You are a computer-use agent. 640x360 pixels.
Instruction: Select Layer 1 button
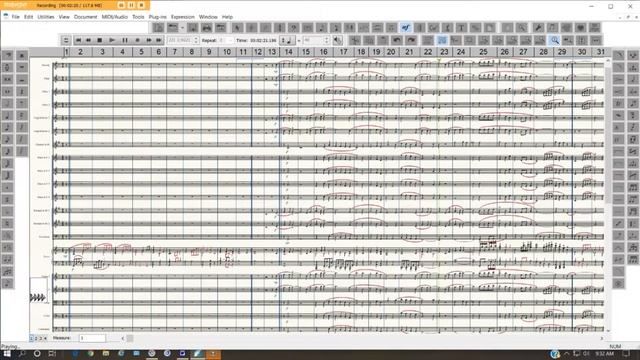pyautogui.click(x=31, y=338)
